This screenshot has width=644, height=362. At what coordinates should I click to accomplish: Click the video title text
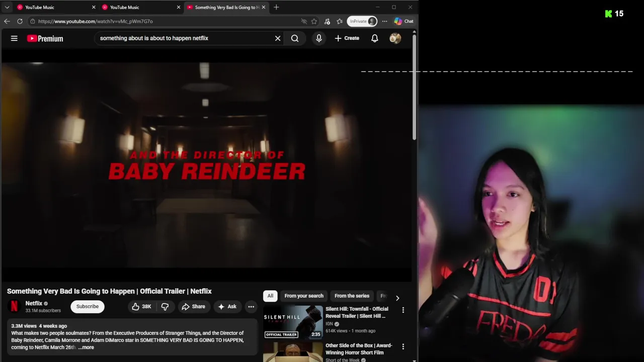[x=109, y=291]
